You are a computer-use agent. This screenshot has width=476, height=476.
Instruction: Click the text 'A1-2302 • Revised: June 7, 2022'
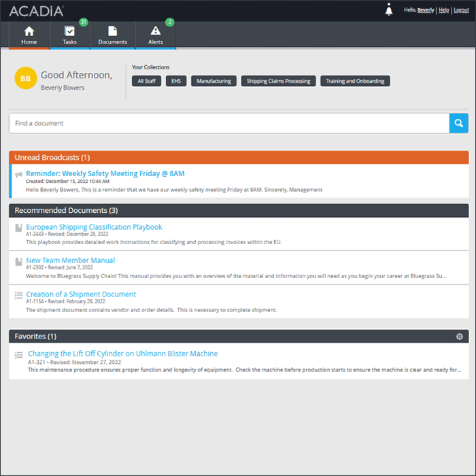click(x=59, y=267)
